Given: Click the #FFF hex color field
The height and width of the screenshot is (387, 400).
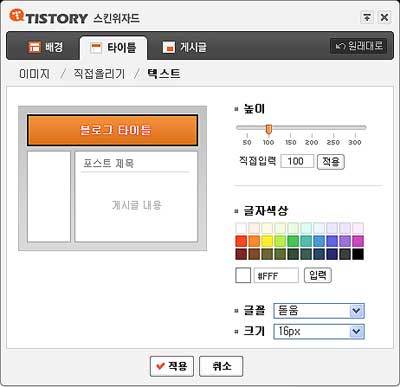Looking at the screenshot, I should (276, 276).
